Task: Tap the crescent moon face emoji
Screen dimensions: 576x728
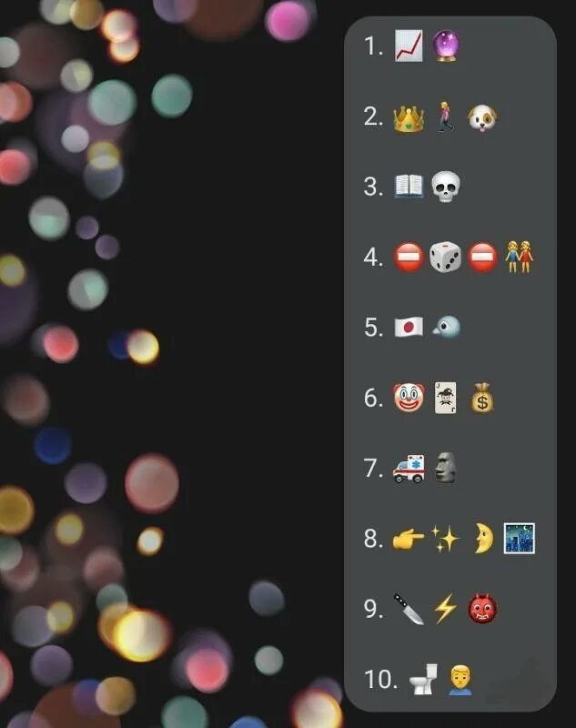Action: click(x=483, y=539)
